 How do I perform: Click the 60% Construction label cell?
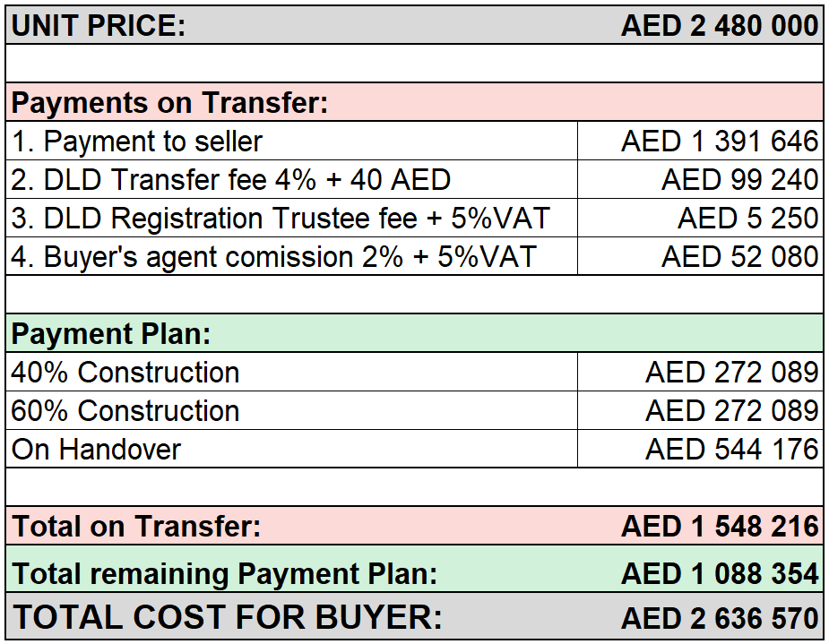click(x=292, y=410)
